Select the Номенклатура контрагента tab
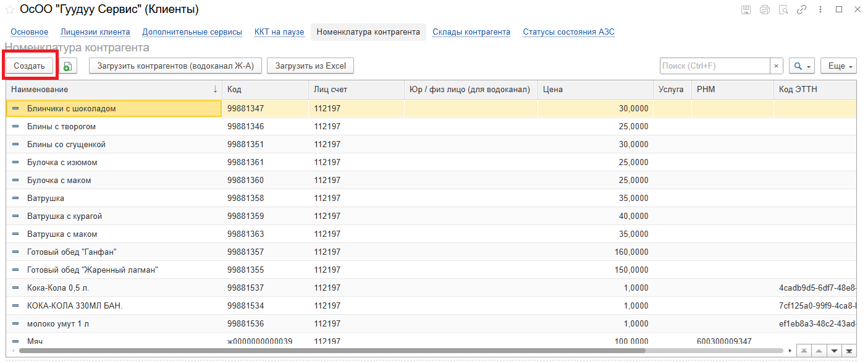 tap(368, 32)
